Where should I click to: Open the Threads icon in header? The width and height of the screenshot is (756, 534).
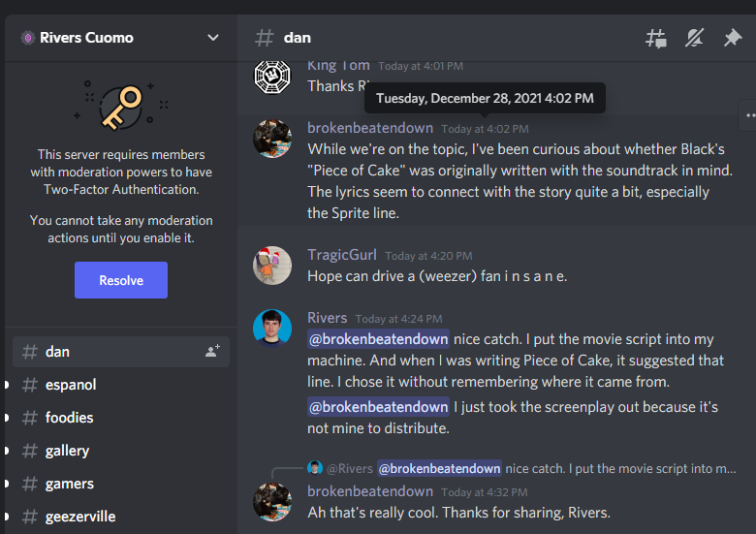[x=656, y=39]
